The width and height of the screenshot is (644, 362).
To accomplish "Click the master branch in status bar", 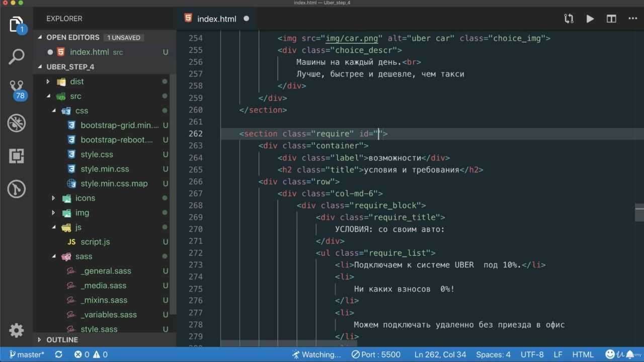I will [x=27, y=354].
